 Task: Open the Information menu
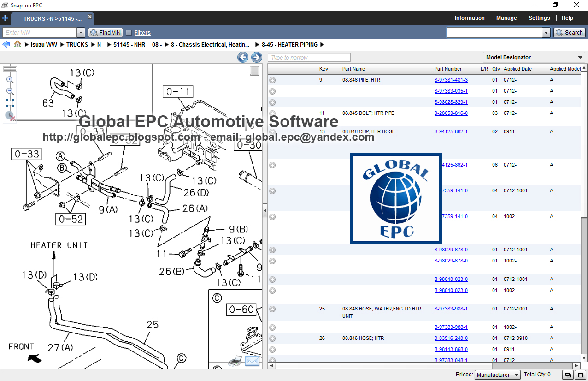point(470,18)
